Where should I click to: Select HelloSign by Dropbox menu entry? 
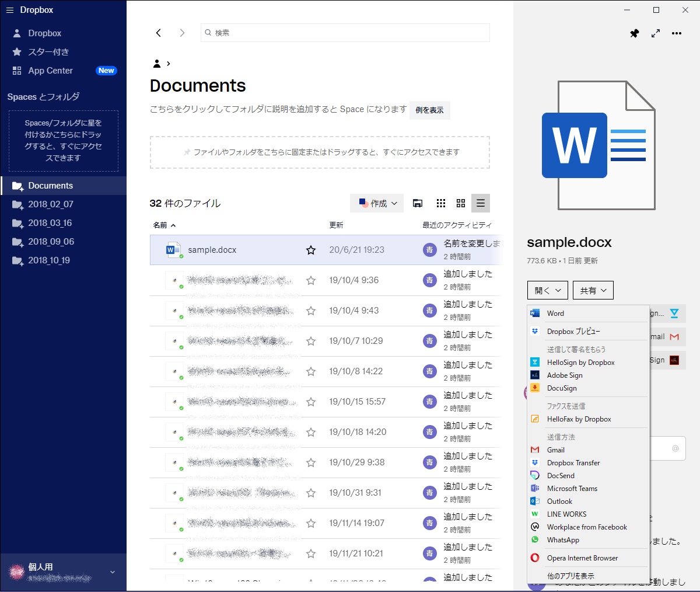[x=588, y=363]
